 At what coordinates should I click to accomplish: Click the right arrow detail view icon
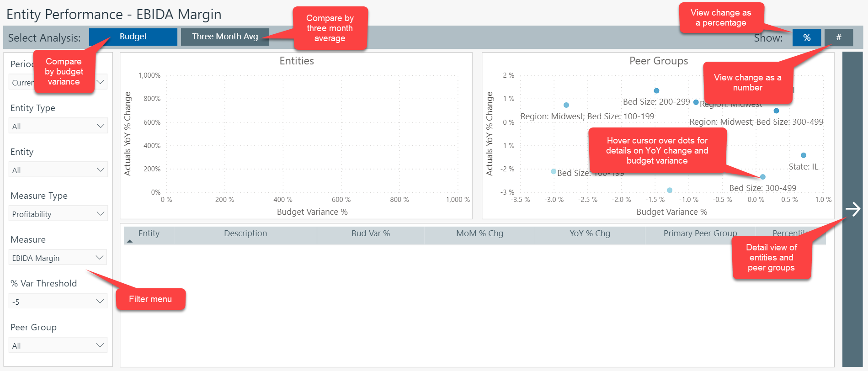852,209
